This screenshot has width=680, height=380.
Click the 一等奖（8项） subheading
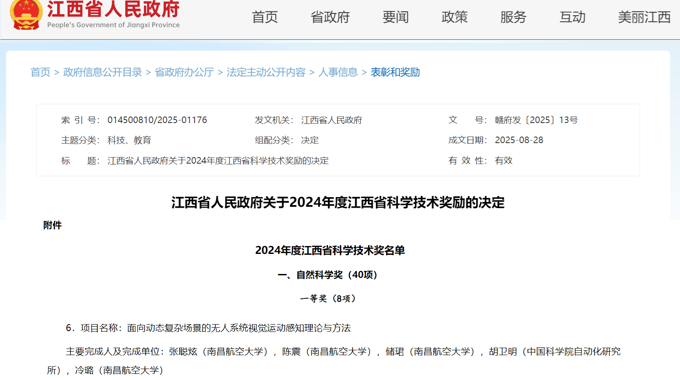coord(328,298)
